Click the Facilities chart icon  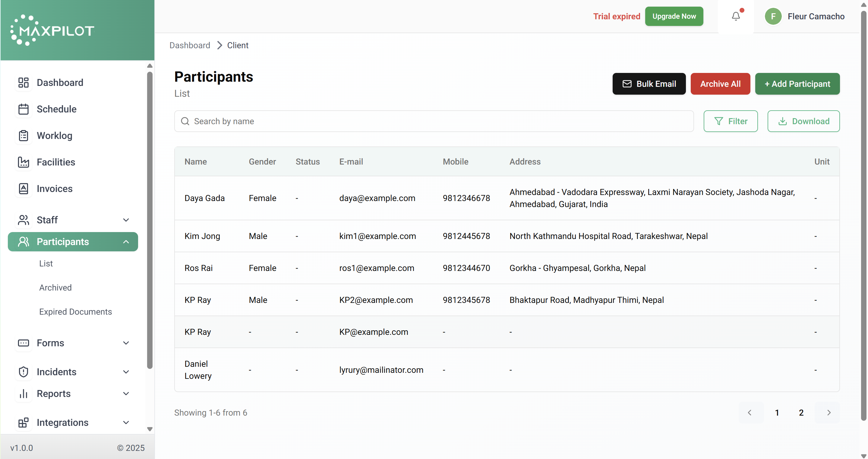coord(23,162)
